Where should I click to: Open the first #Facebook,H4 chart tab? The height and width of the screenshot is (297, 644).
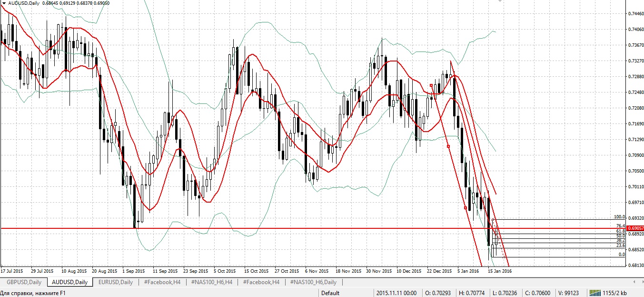(x=162, y=282)
